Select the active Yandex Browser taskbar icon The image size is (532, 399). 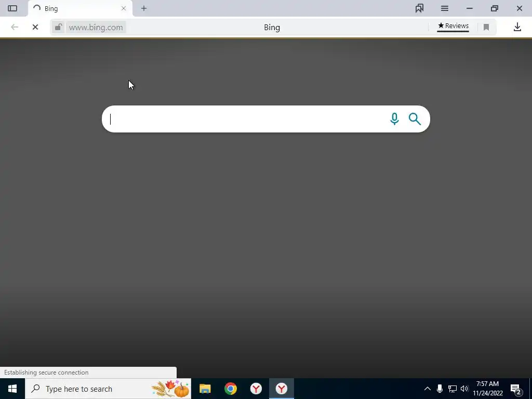pos(281,389)
